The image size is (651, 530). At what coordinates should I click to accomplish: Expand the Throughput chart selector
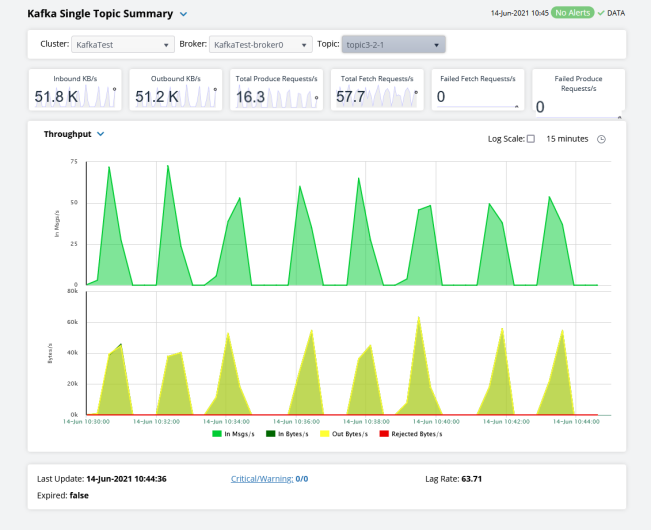coord(100,134)
